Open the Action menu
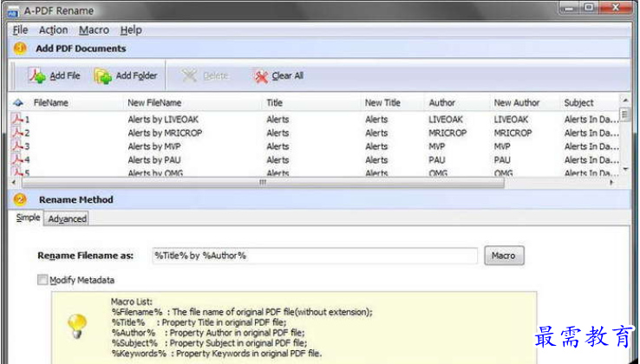The image size is (640, 364). coord(53,30)
